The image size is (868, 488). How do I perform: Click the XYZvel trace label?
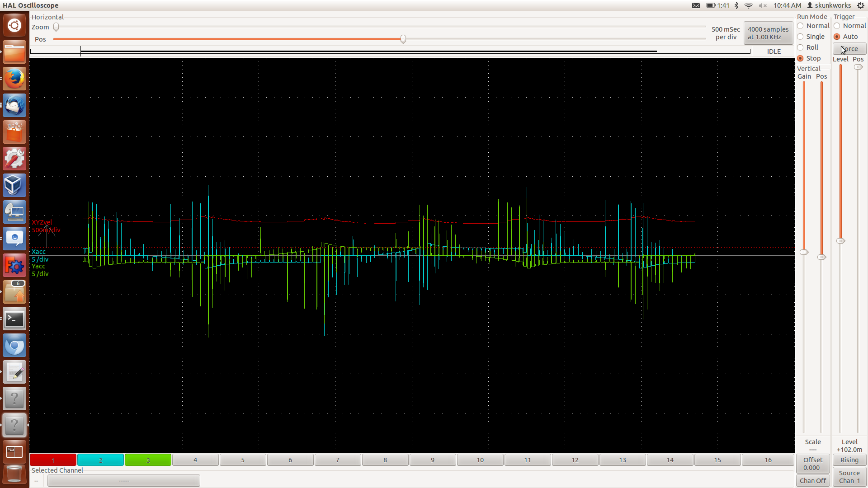click(42, 222)
